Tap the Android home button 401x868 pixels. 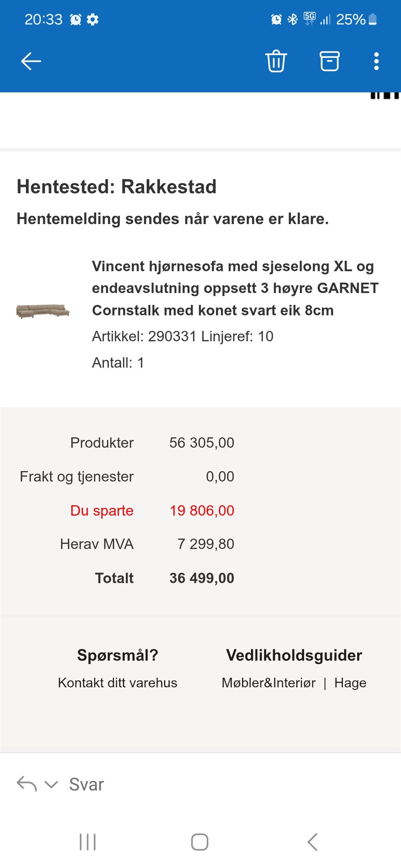click(x=200, y=842)
